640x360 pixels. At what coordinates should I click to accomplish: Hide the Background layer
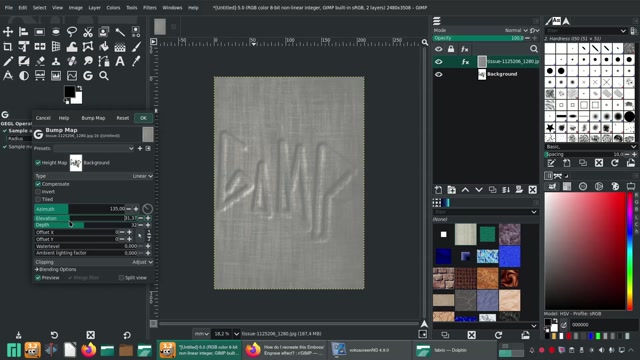point(439,74)
